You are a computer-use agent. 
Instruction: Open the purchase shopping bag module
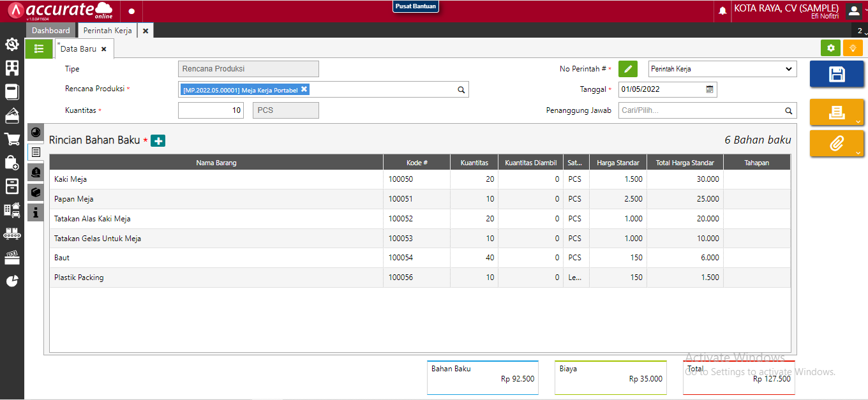click(x=11, y=163)
